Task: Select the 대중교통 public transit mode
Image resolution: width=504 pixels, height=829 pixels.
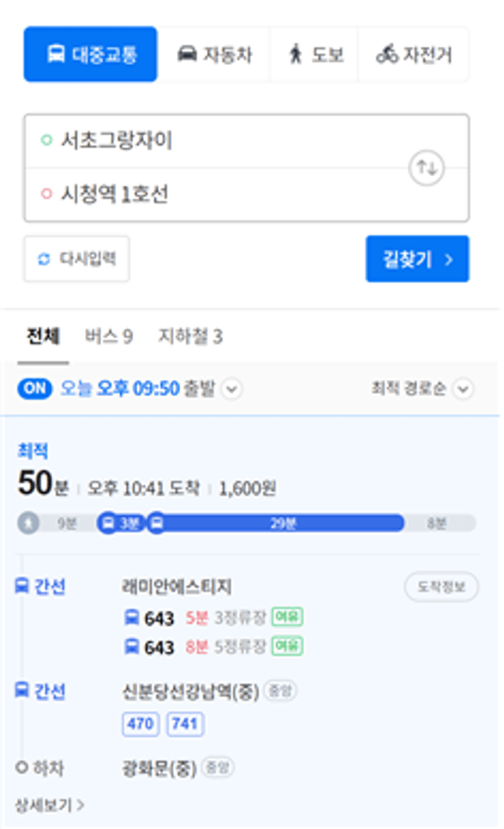Action: (x=90, y=54)
